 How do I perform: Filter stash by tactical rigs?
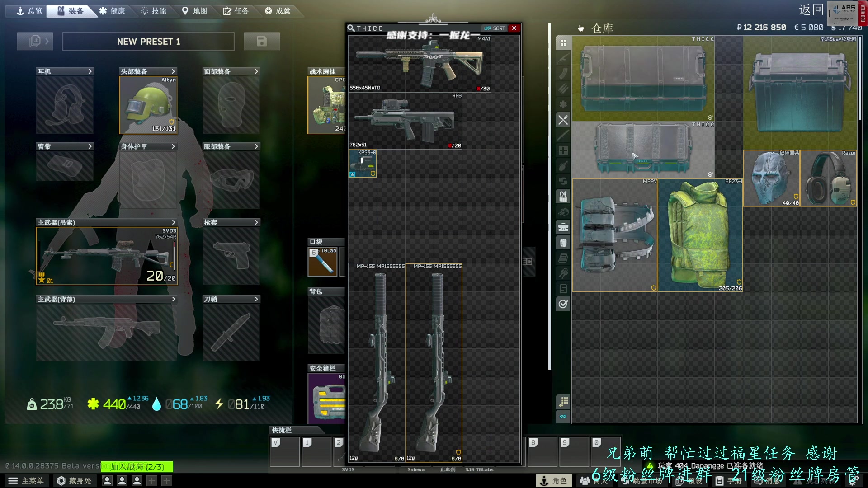[x=563, y=197]
